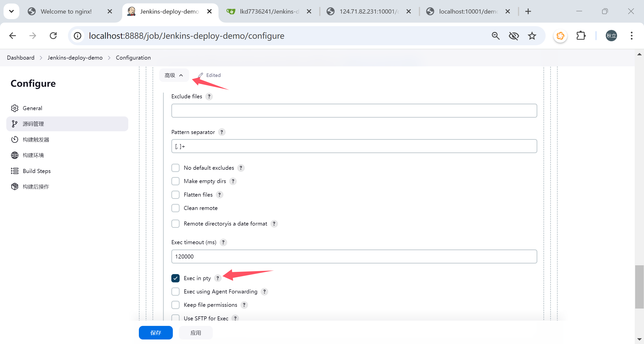Collapse the 高级 advanced section

[174, 75]
